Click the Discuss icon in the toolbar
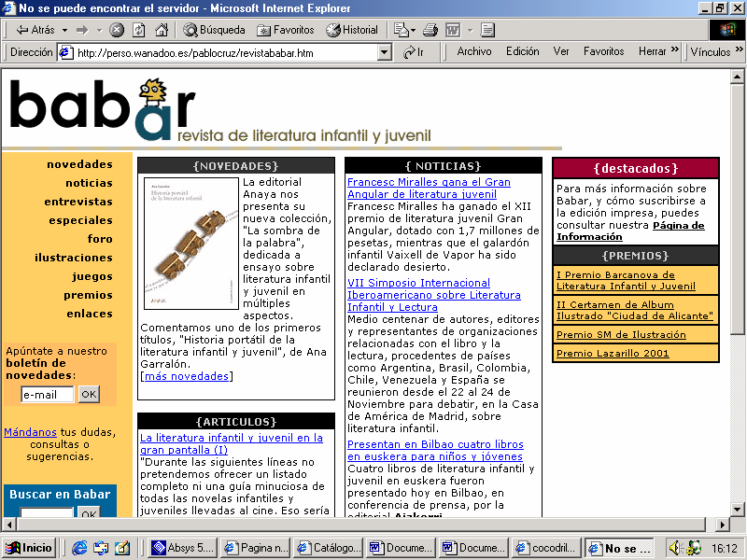Screen dimensions: 747x560 tap(487, 30)
